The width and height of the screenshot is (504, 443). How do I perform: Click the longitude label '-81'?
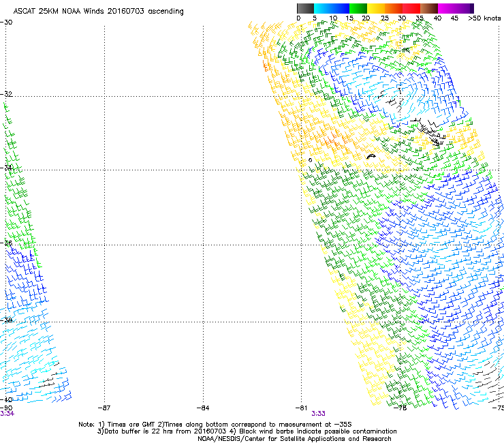tap(301, 408)
